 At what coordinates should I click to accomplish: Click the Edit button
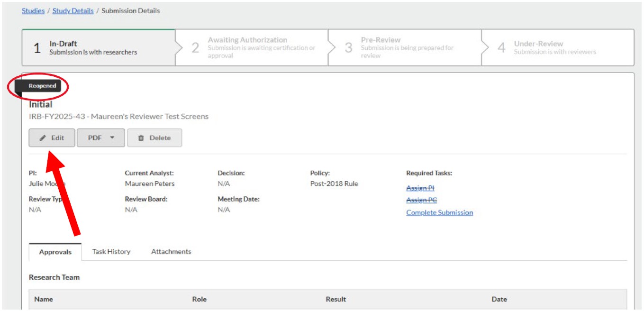coord(52,138)
